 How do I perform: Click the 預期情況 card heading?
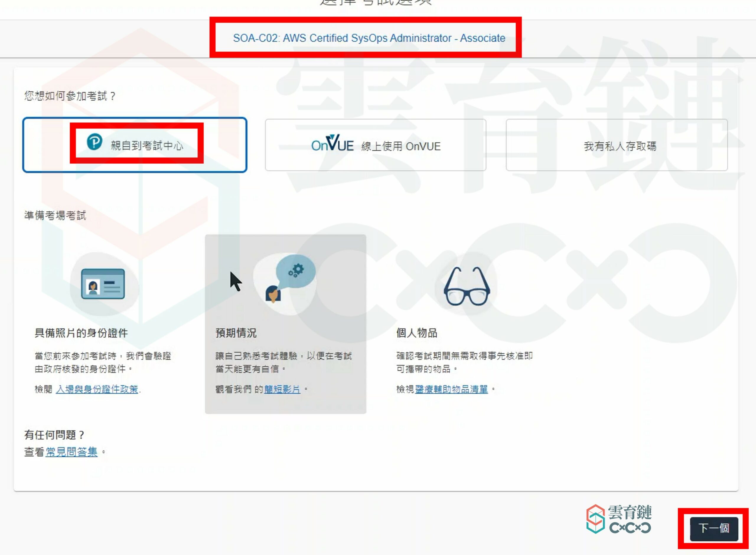pos(236,333)
